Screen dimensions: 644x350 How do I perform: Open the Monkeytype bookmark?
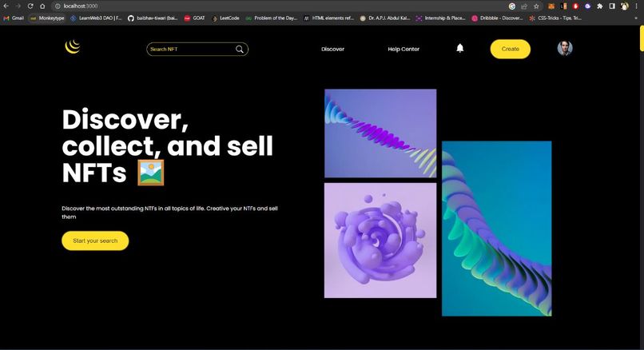tap(47, 18)
